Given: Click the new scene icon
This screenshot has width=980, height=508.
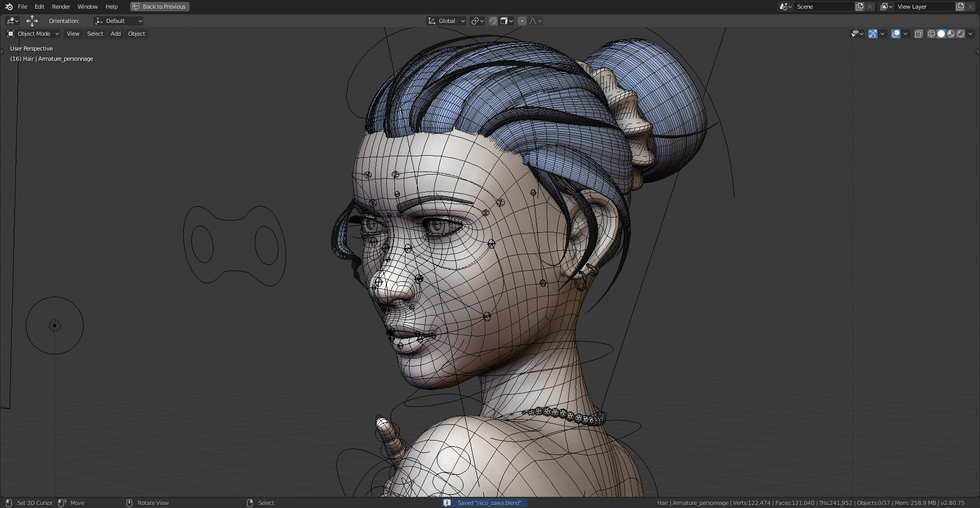Looking at the screenshot, I should click(x=860, y=7).
